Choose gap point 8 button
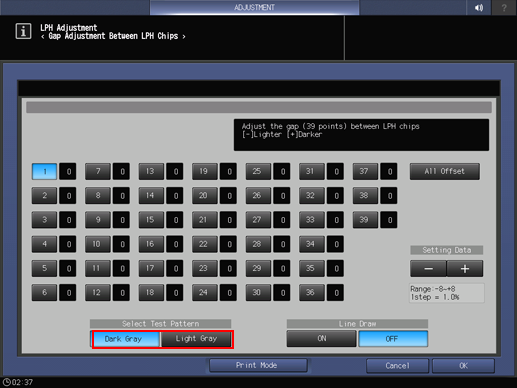 click(98, 196)
